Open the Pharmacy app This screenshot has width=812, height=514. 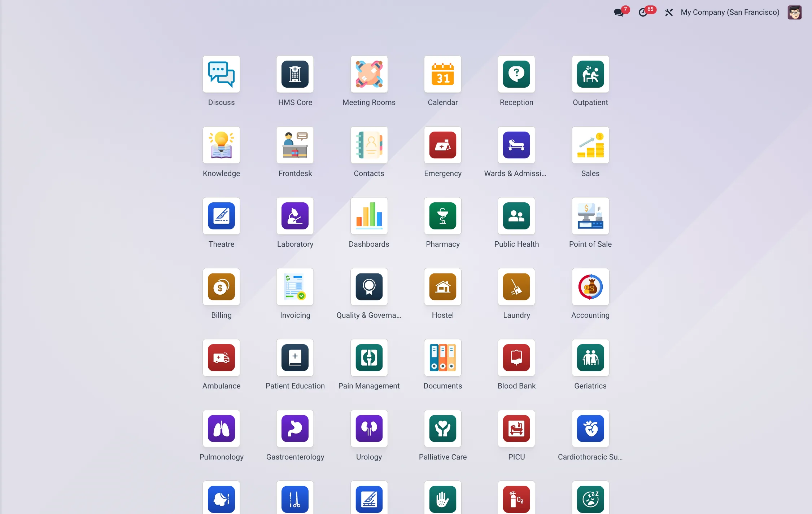(443, 216)
